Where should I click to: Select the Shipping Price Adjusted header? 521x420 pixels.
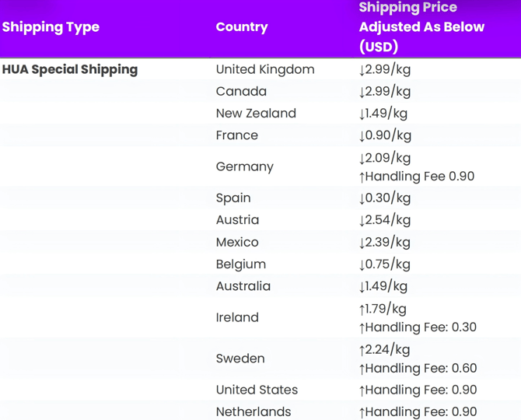point(421,27)
